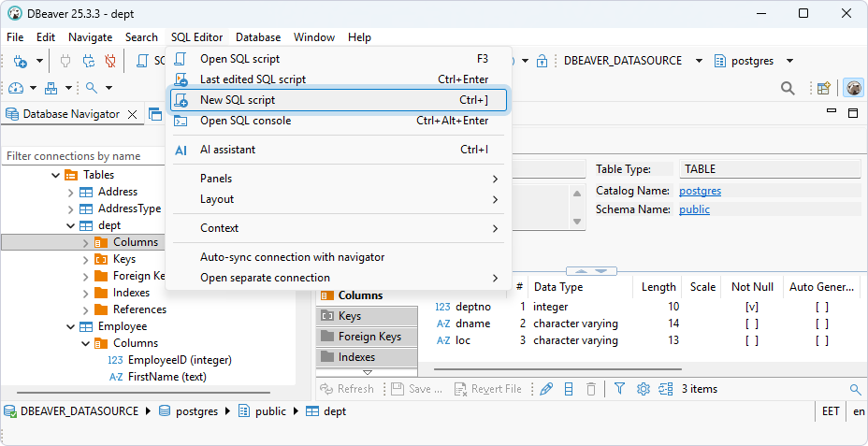Click the gear configure columns icon
The width and height of the screenshot is (868, 446).
click(643, 389)
